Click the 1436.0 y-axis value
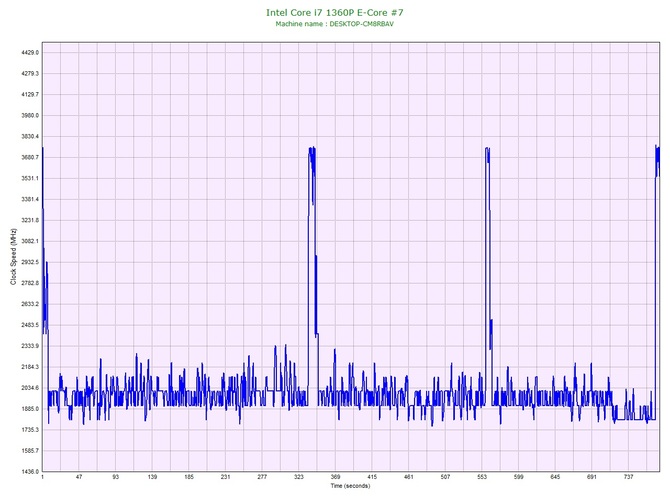 click(x=30, y=471)
